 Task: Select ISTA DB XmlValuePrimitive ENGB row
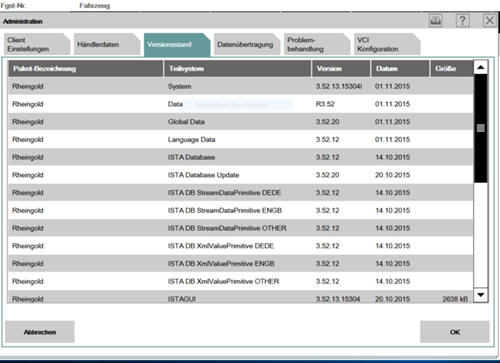click(240, 264)
